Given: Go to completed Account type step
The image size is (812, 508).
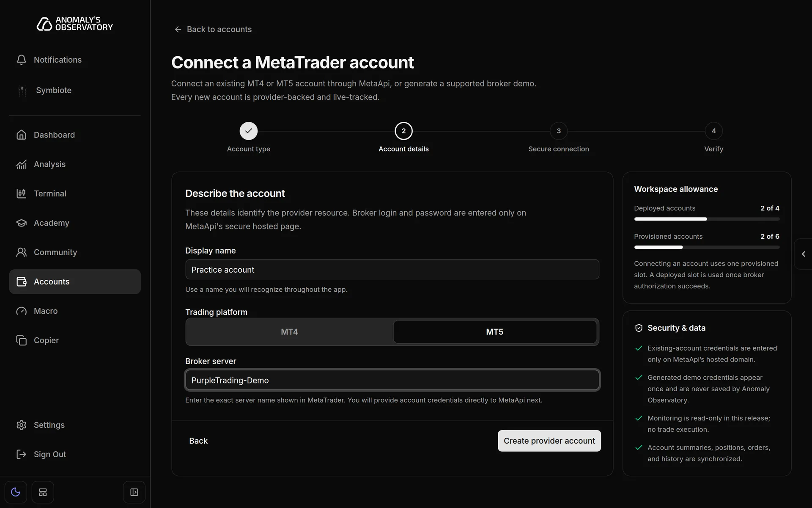Looking at the screenshot, I should (x=249, y=131).
